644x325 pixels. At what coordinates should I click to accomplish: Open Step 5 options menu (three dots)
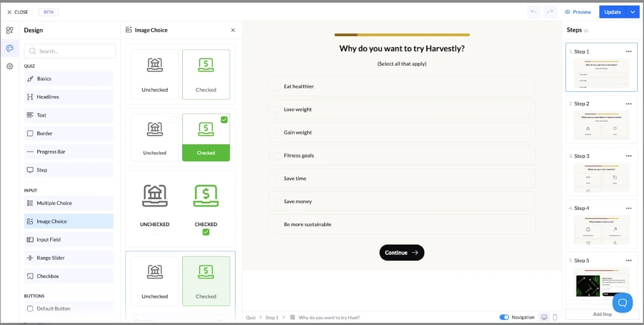[x=628, y=261]
